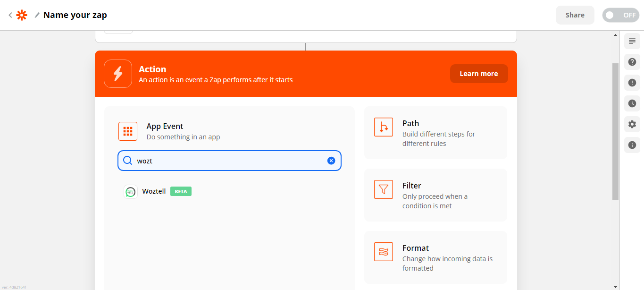The height and width of the screenshot is (290, 644).
Task: Open the alerts exclamation icon
Action: [632, 83]
